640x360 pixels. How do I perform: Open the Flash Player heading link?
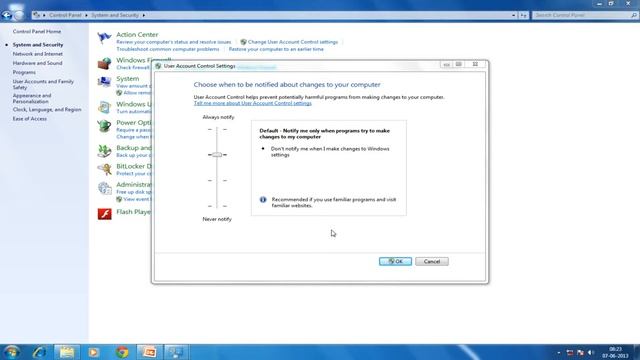133,212
